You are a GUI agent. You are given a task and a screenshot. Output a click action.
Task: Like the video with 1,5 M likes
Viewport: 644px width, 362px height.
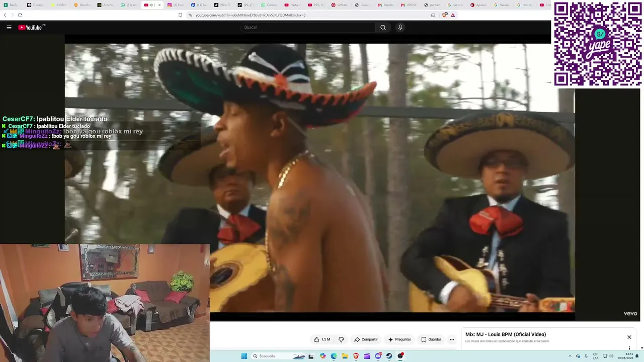[x=321, y=339]
